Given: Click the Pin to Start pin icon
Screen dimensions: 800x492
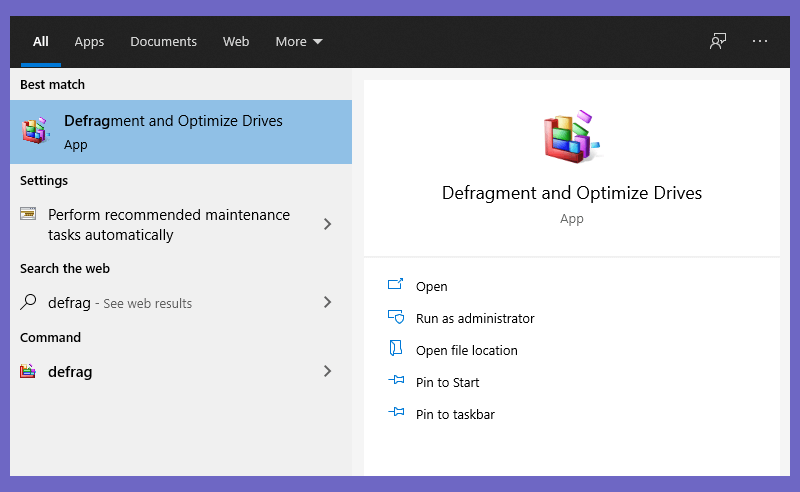Looking at the screenshot, I should (x=396, y=380).
